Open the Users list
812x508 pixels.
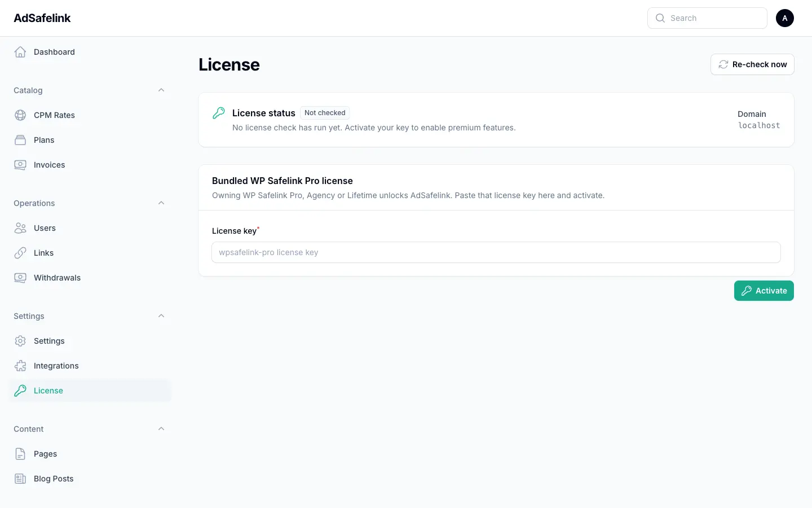click(90, 228)
